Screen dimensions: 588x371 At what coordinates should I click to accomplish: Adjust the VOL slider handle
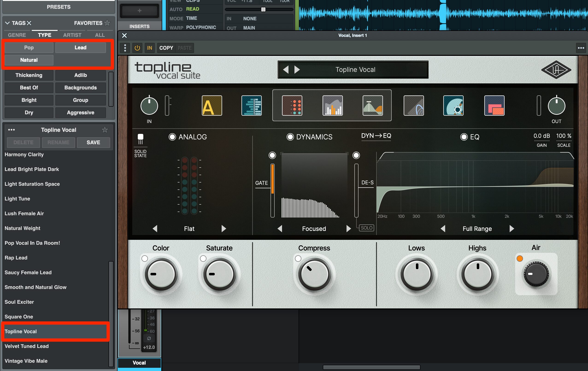(x=263, y=9)
